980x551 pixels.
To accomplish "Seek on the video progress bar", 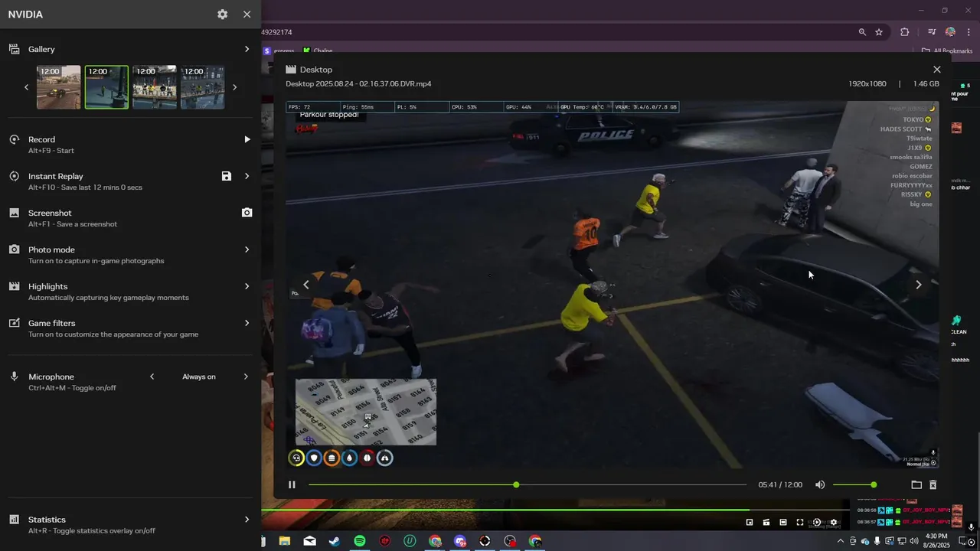I will pyautogui.click(x=528, y=484).
